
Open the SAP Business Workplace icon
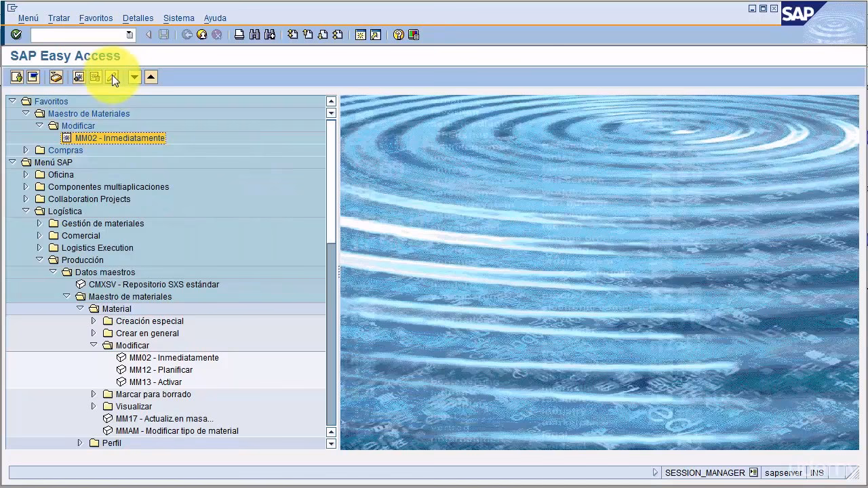click(56, 77)
